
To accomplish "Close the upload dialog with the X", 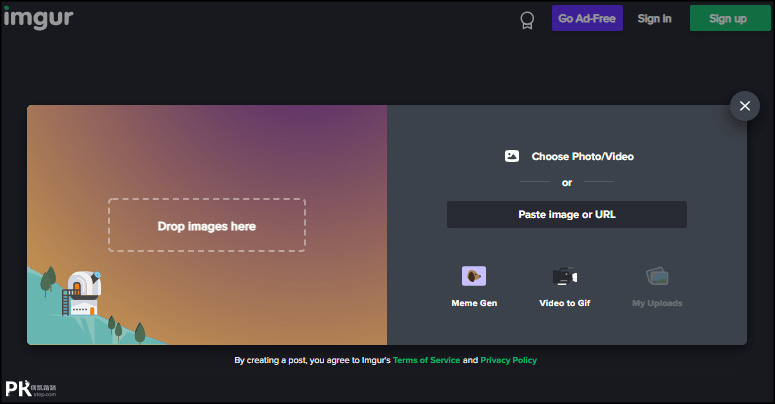I will click(745, 106).
